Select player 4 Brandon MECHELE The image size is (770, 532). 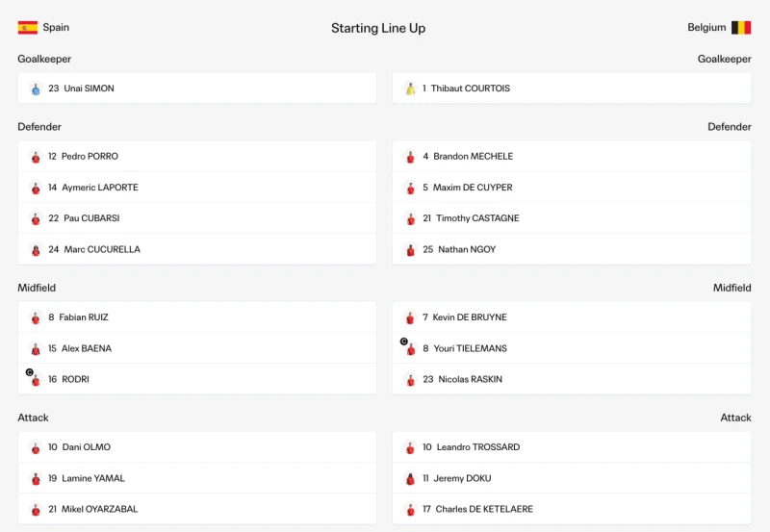(x=571, y=156)
